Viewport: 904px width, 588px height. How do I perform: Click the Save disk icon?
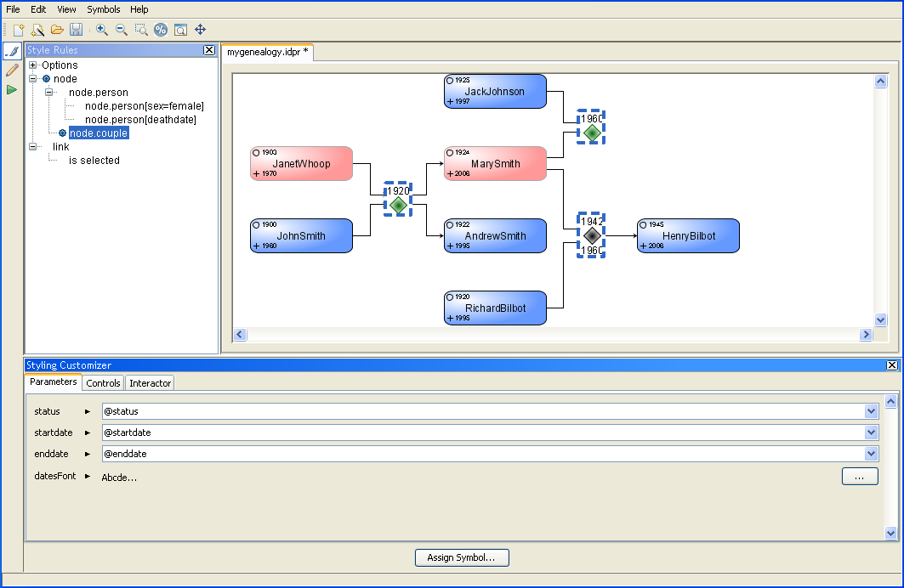(76, 30)
